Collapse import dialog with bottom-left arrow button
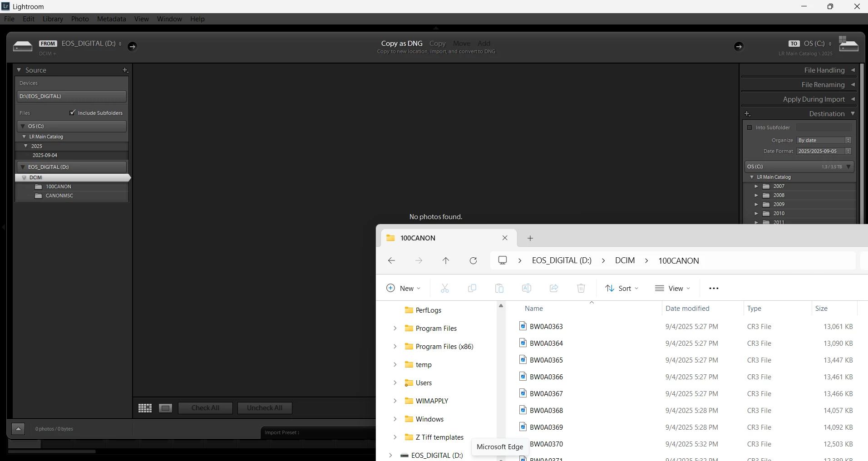This screenshot has width=868, height=461. (18, 429)
